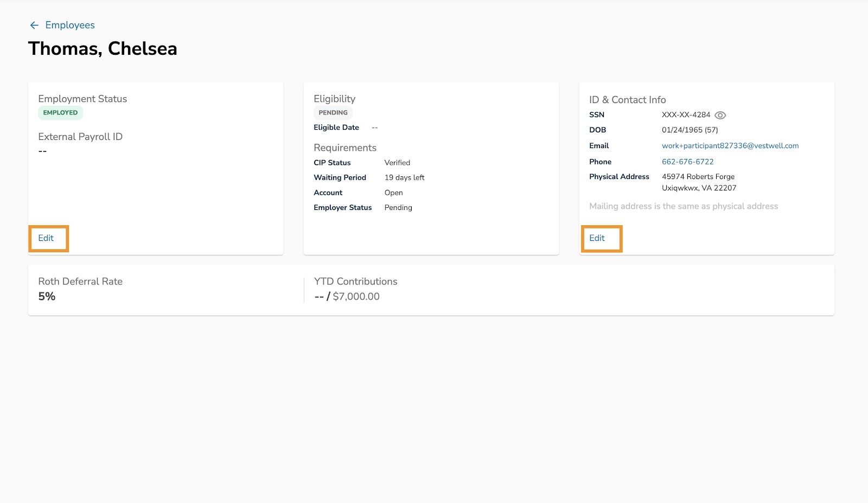Reveal the full SSN using the eye icon
Screen dimensions: 868x503
(720, 114)
